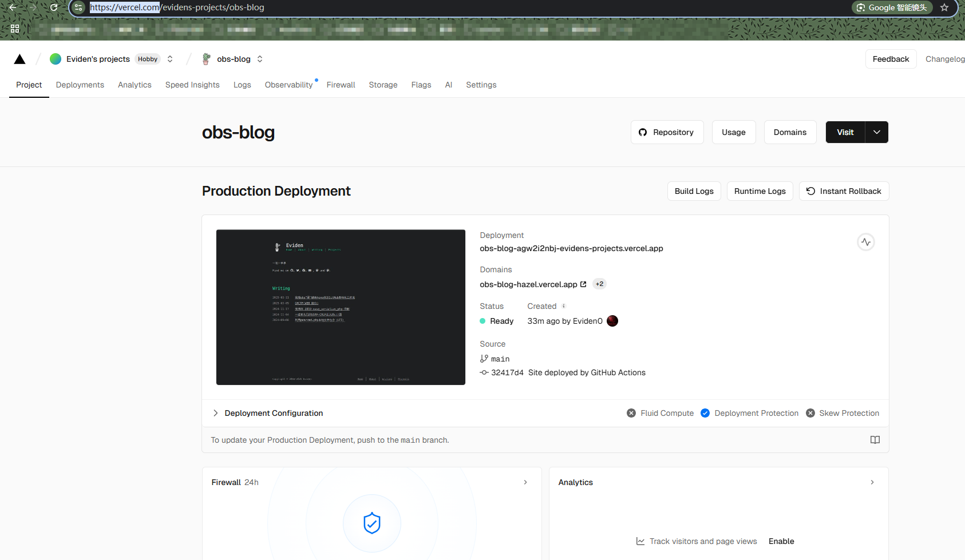Click the deployment activity pulse icon
This screenshot has width=965, height=560.
click(866, 242)
